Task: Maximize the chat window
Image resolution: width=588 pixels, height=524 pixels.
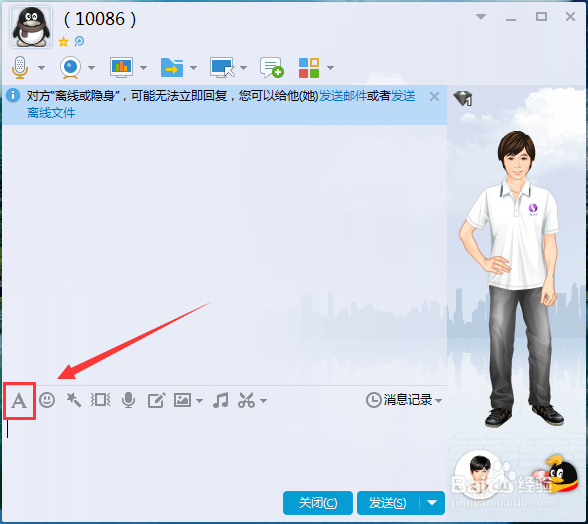Action: 541,17
